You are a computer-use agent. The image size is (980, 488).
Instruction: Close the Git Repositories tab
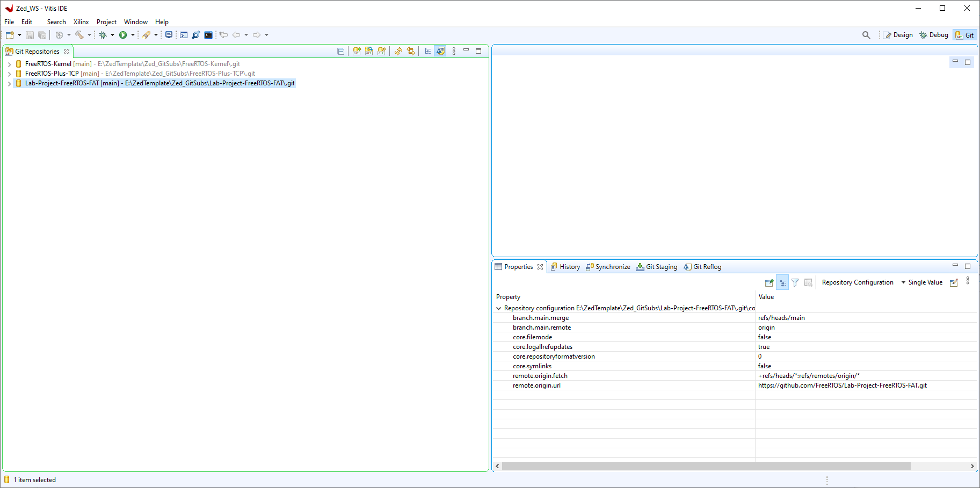(x=67, y=52)
